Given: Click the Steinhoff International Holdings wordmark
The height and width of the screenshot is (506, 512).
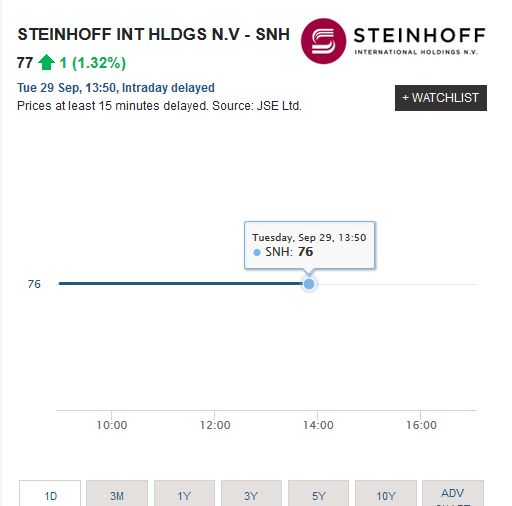Looking at the screenshot, I should [419, 41].
